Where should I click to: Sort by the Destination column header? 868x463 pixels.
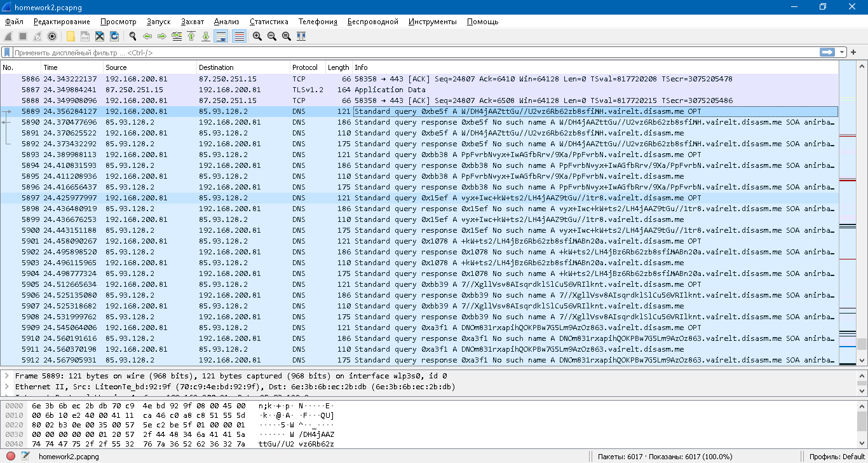pos(243,67)
